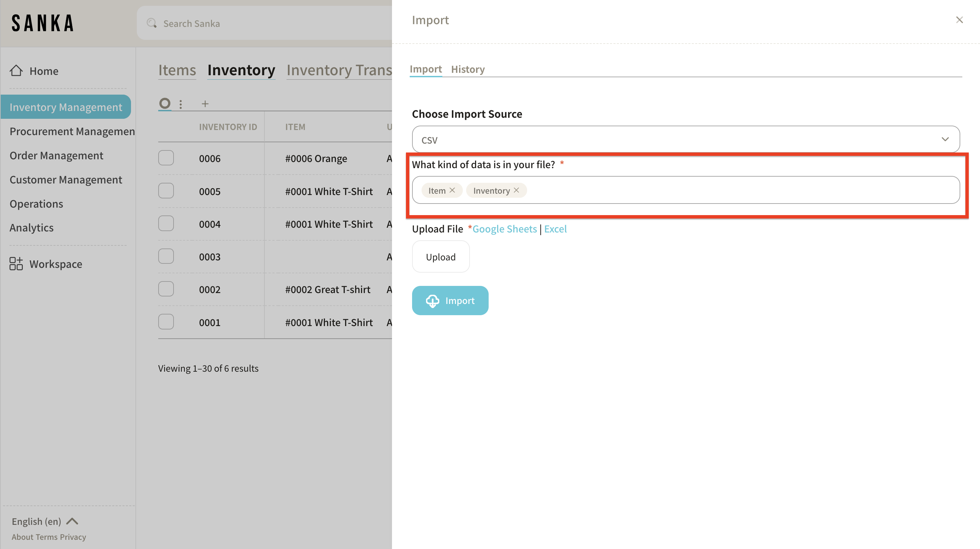
Task: Close the Import panel
Action: 959,20
